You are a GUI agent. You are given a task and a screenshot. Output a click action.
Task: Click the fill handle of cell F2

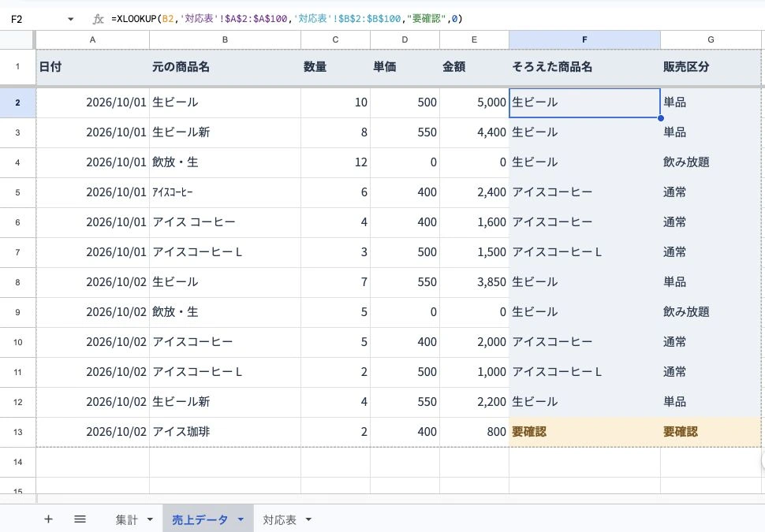coord(661,118)
